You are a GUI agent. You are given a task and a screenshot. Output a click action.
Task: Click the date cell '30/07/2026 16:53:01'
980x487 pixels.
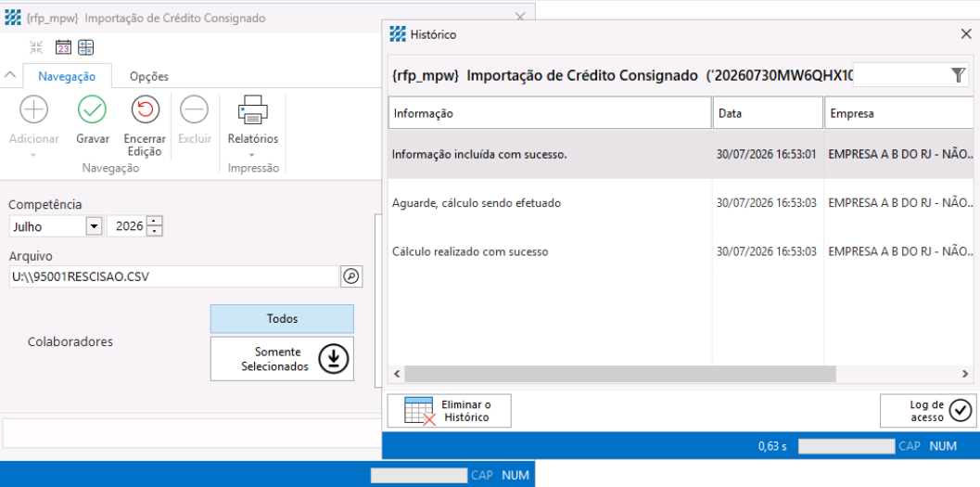[x=766, y=154]
